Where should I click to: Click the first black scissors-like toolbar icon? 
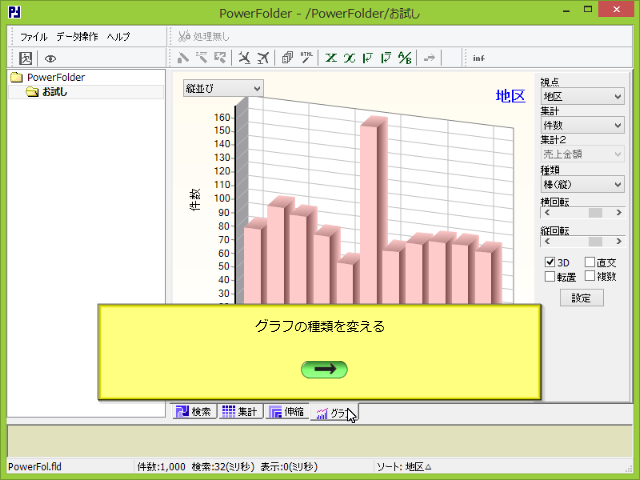tap(244, 58)
